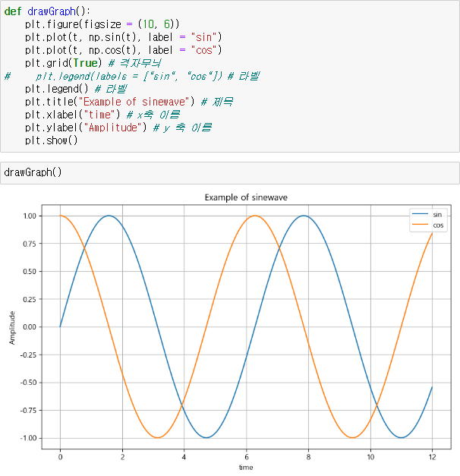Screen dimensions: 460x476
Task: Click the x-axis tick label 0
Action: tap(60, 457)
